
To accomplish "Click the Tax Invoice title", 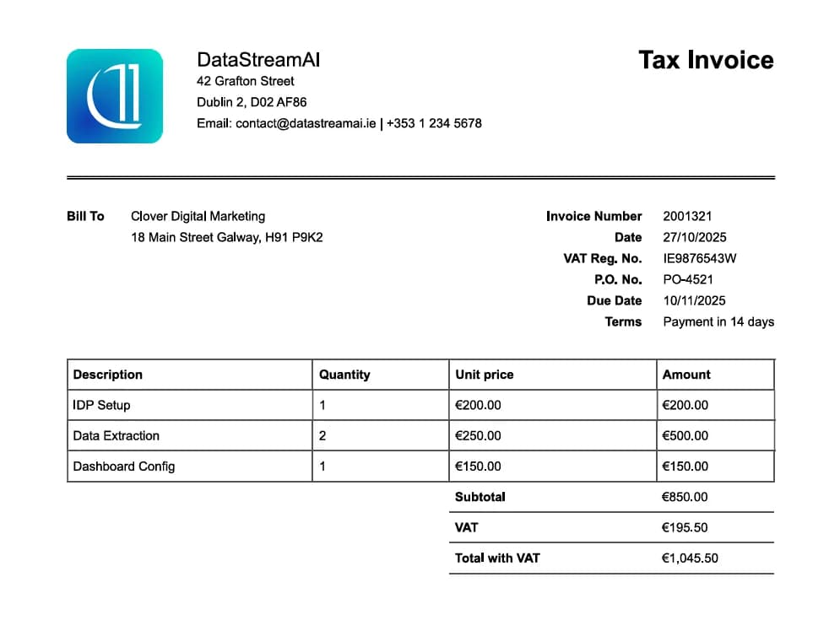I will click(x=707, y=60).
